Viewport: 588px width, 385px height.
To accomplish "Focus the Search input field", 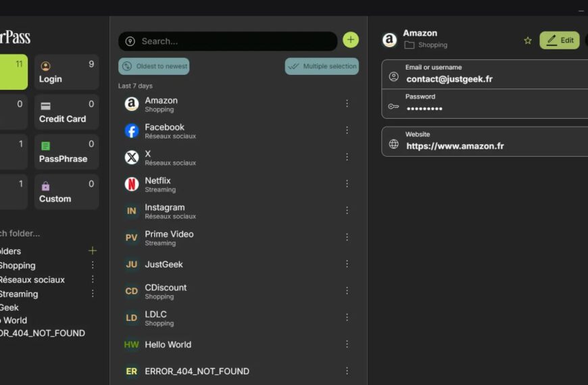I will point(228,41).
